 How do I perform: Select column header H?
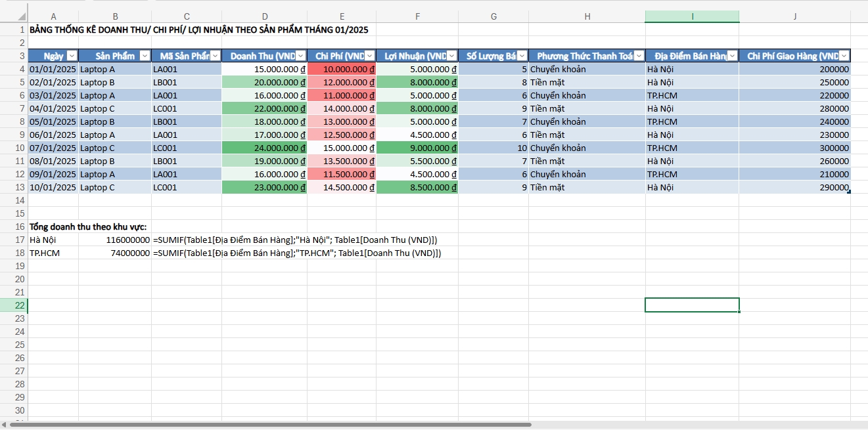[x=587, y=16]
